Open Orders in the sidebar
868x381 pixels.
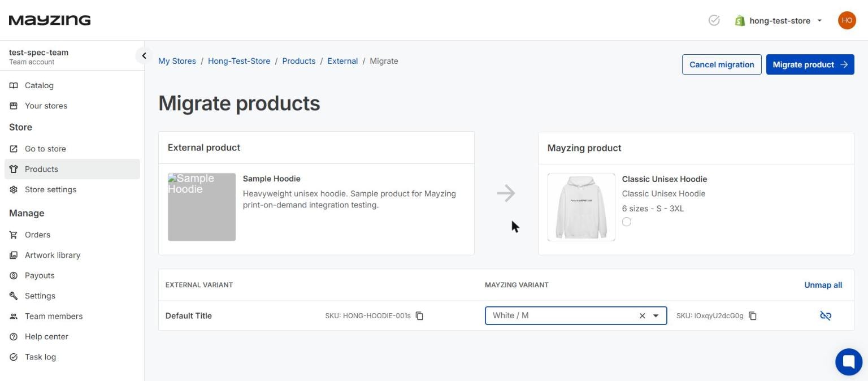[72, 235]
